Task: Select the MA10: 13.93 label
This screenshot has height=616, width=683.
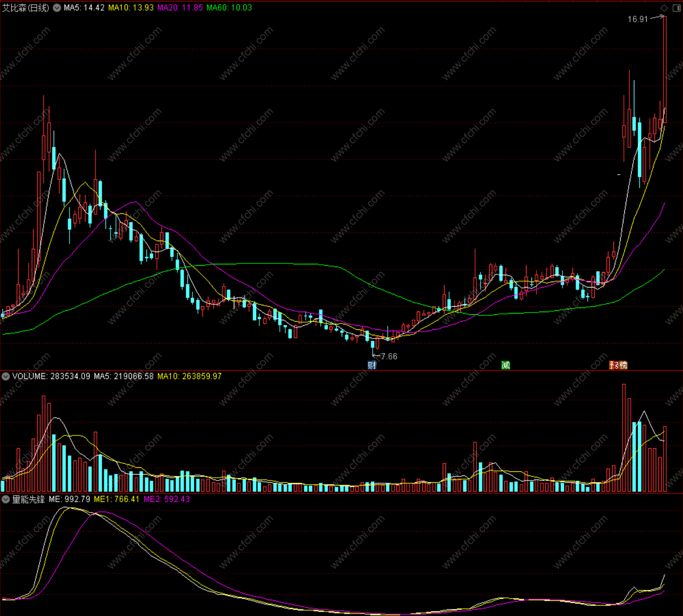Action: pyautogui.click(x=131, y=8)
